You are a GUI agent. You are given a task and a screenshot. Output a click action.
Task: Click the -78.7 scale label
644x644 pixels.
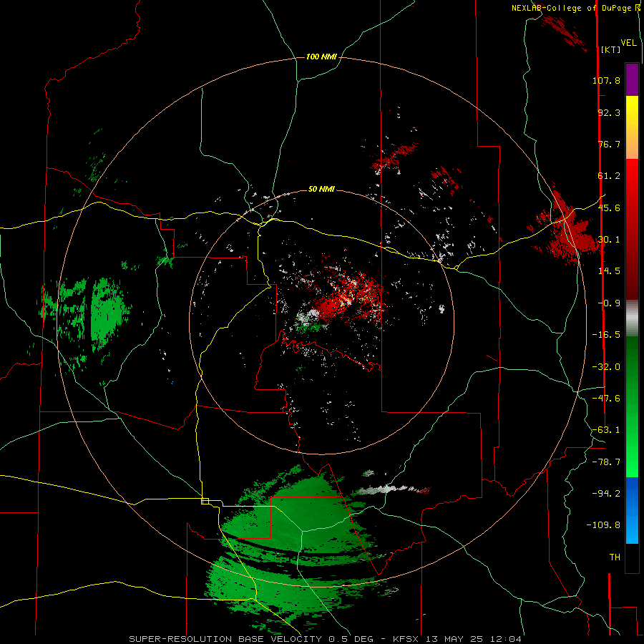606,462
